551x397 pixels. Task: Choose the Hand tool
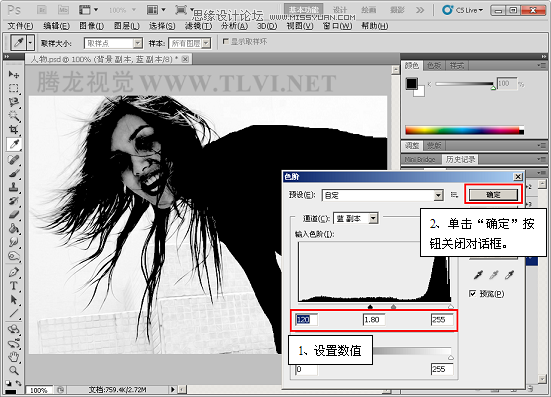click(14, 357)
